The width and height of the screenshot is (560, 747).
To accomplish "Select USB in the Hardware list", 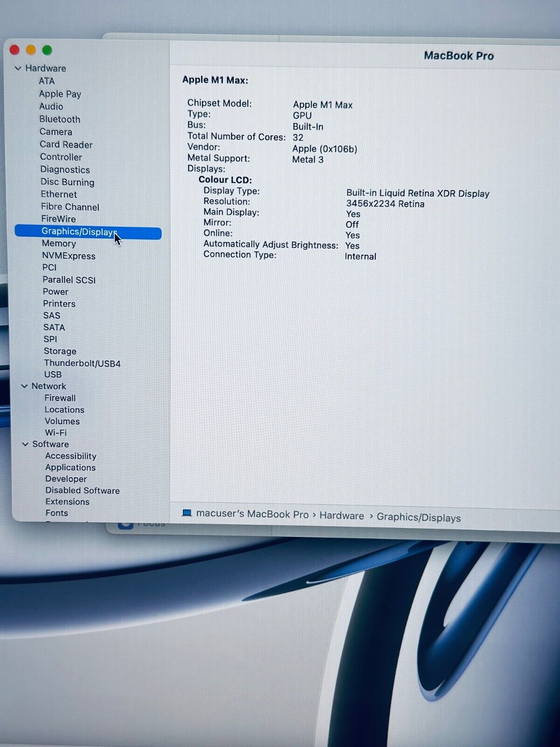I will pos(53,374).
